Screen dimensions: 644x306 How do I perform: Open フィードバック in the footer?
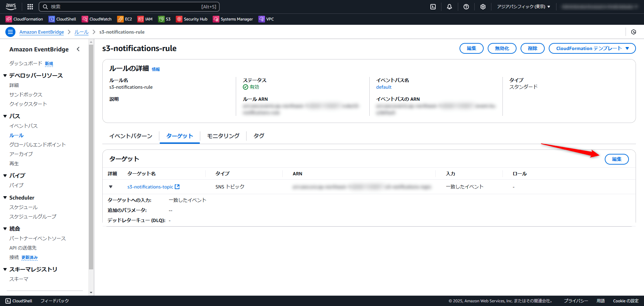(x=55, y=301)
